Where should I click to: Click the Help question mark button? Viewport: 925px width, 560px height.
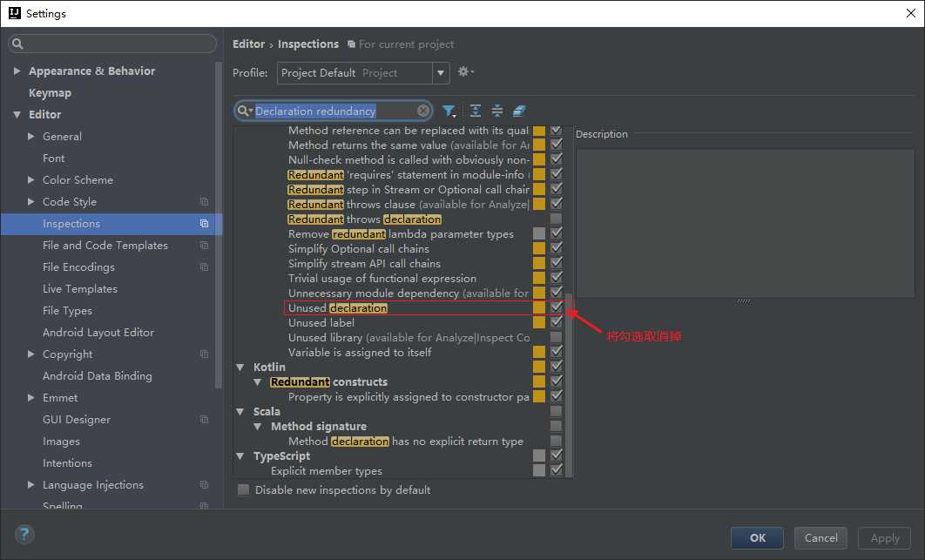(24, 536)
